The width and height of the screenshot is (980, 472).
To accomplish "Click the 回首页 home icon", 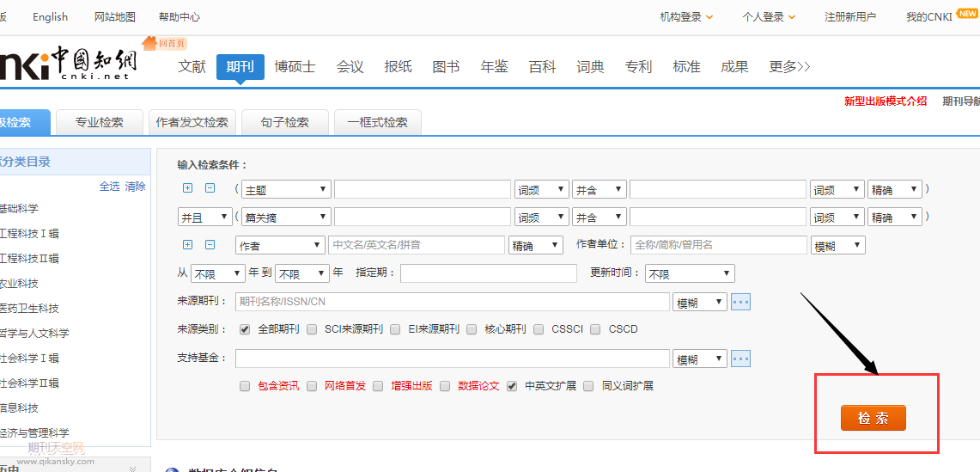I will (x=164, y=43).
